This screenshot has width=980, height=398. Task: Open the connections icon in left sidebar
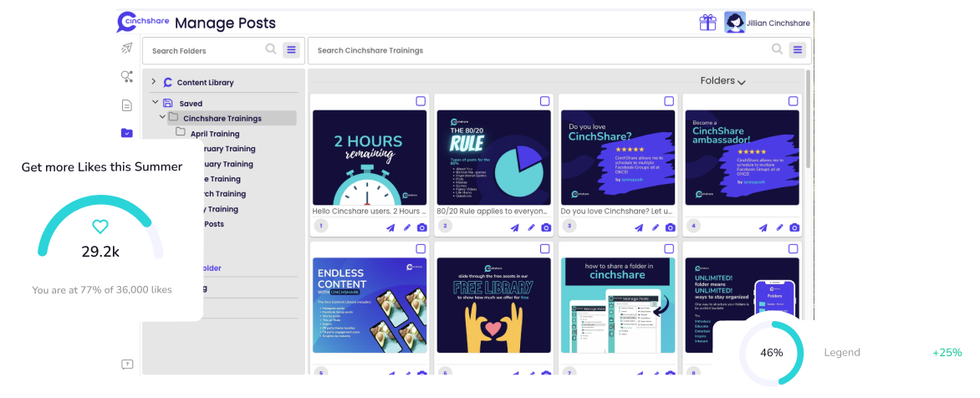coord(127,76)
